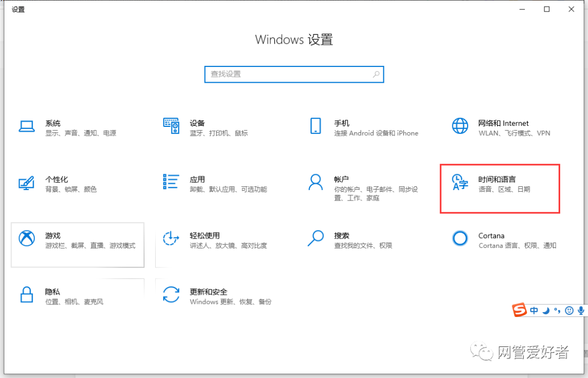Toggle Sogou punctuation mode icon
Viewport: 588px width, 378px height.
(x=558, y=310)
